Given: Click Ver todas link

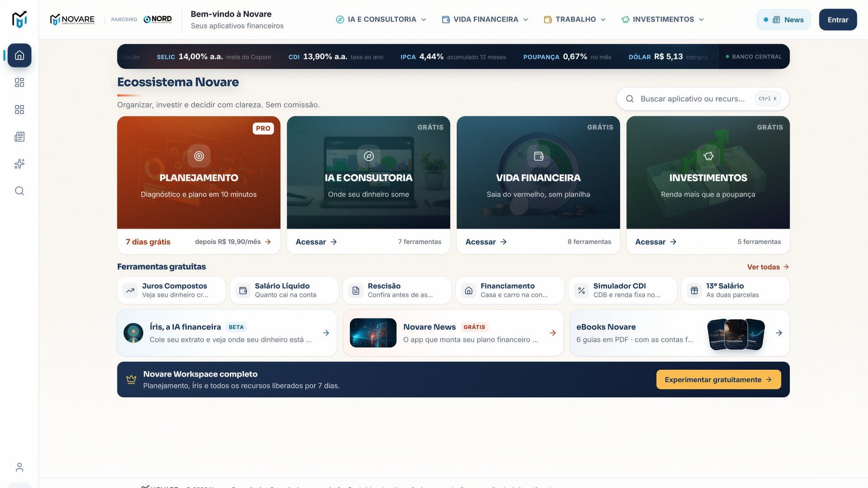Looking at the screenshot, I should (x=768, y=267).
